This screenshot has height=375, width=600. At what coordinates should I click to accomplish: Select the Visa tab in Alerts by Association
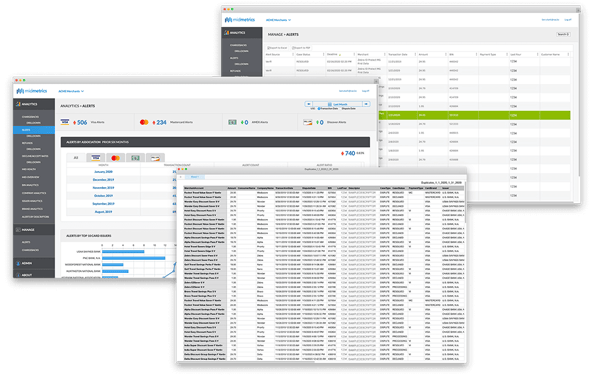(96, 158)
